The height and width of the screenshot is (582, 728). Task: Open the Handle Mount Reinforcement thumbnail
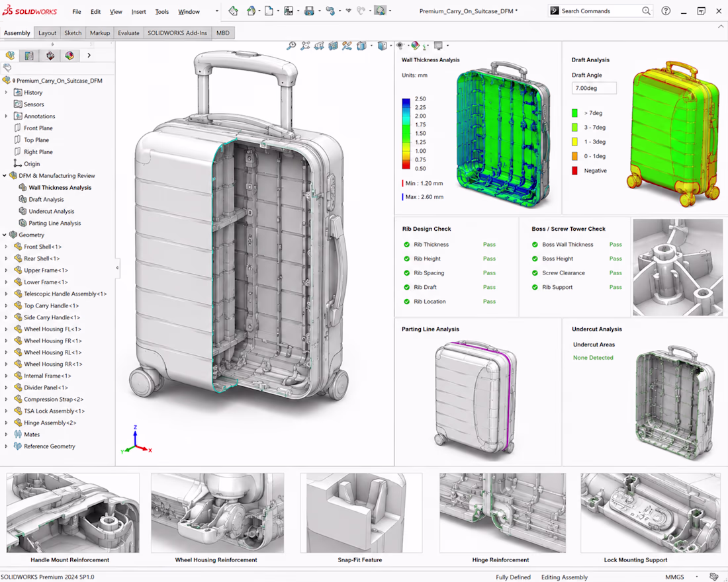pos(73,513)
